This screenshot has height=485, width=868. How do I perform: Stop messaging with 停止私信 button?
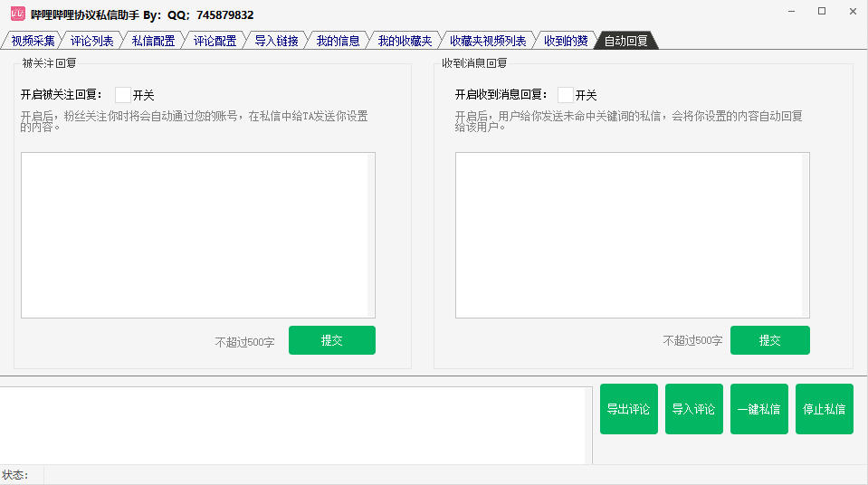(x=824, y=409)
